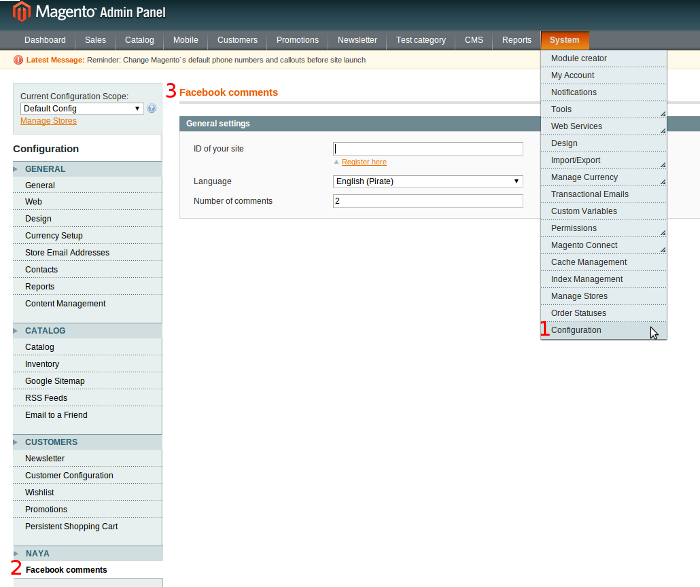700x587 pixels.
Task: Click the Manage Stores link under scope
Action: (48, 121)
